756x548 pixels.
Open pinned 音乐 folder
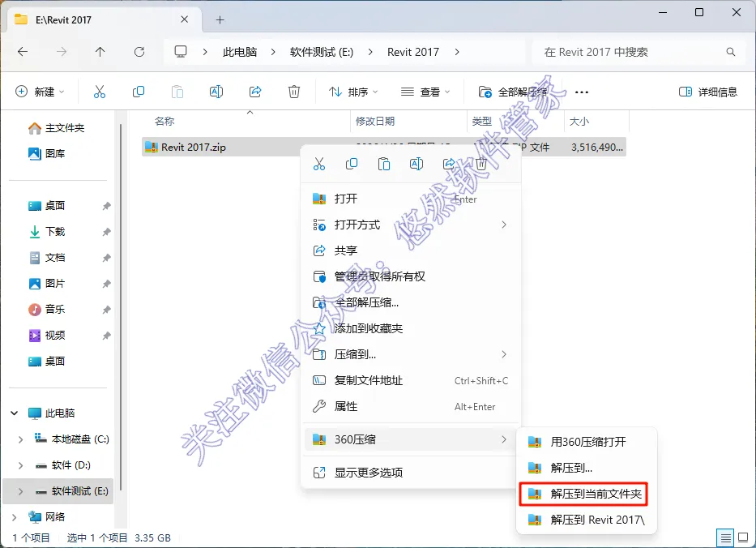[47, 309]
